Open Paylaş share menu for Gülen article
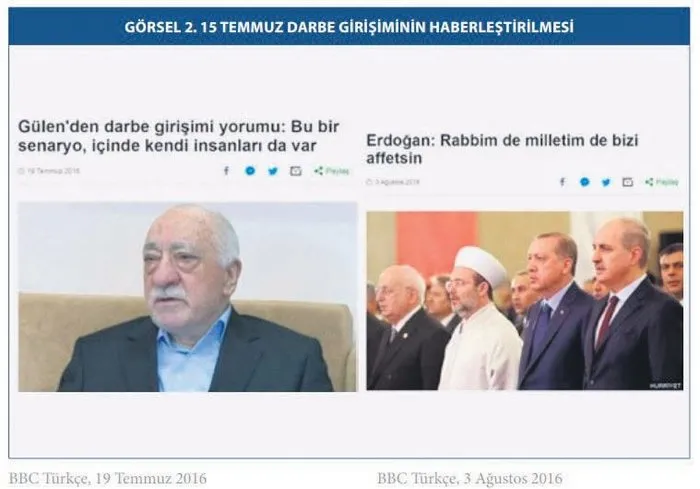 point(332,171)
